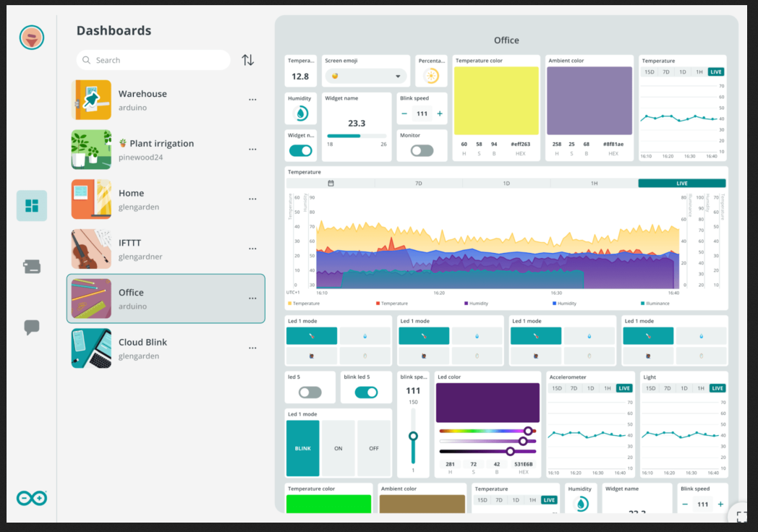Click the Led color saturation slider handle

click(x=523, y=441)
